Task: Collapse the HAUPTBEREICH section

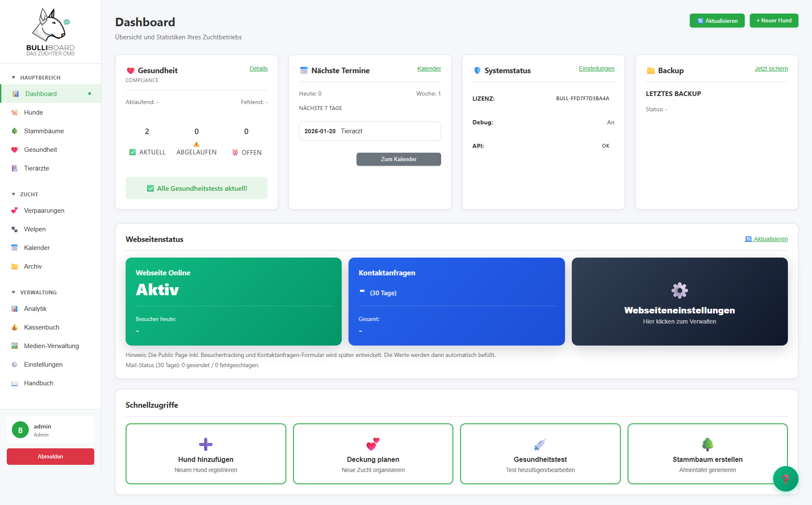Action: click(x=14, y=77)
